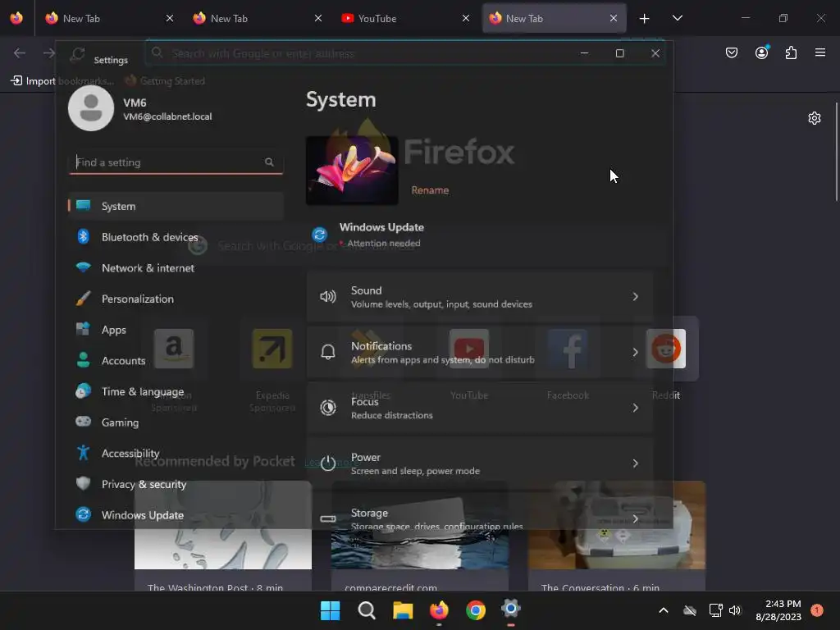Click Import bookmarks in Firefox toolbar
The height and width of the screenshot is (630, 840).
[62, 81]
